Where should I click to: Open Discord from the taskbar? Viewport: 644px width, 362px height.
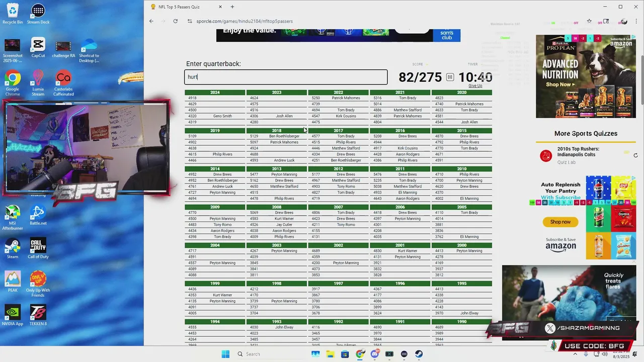pyautogui.click(x=374, y=354)
